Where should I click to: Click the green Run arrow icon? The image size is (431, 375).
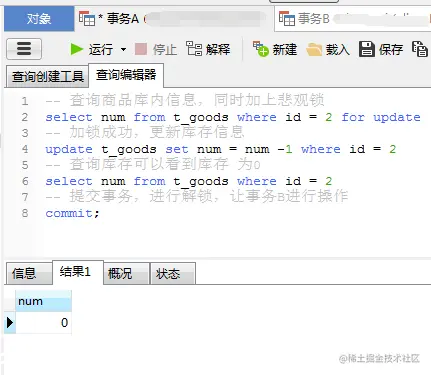pyautogui.click(x=77, y=49)
